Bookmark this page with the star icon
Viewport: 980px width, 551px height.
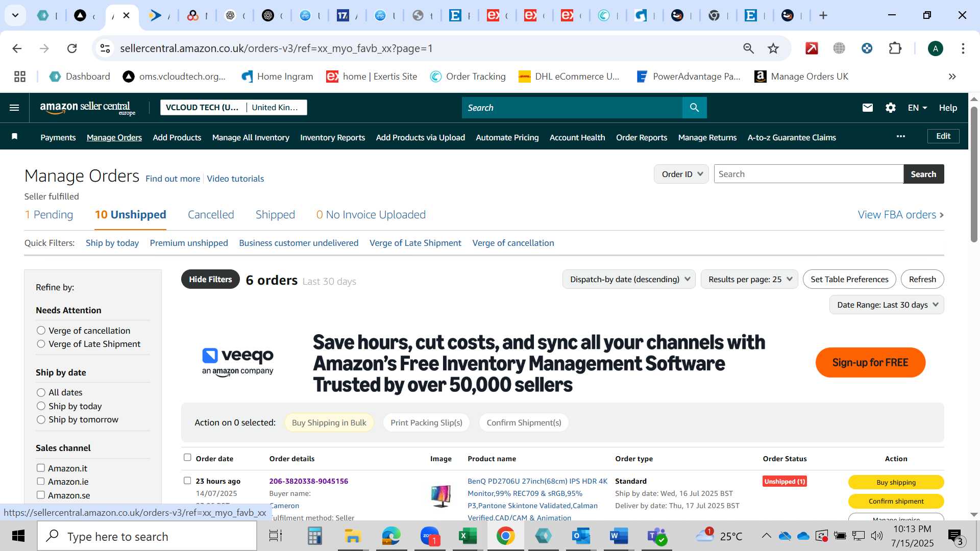(773, 48)
